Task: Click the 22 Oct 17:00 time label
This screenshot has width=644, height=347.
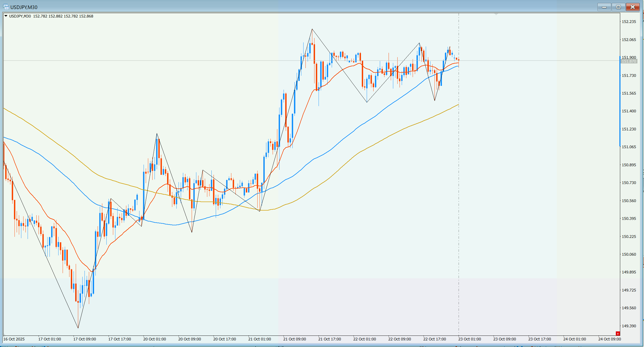Action: coord(435,339)
